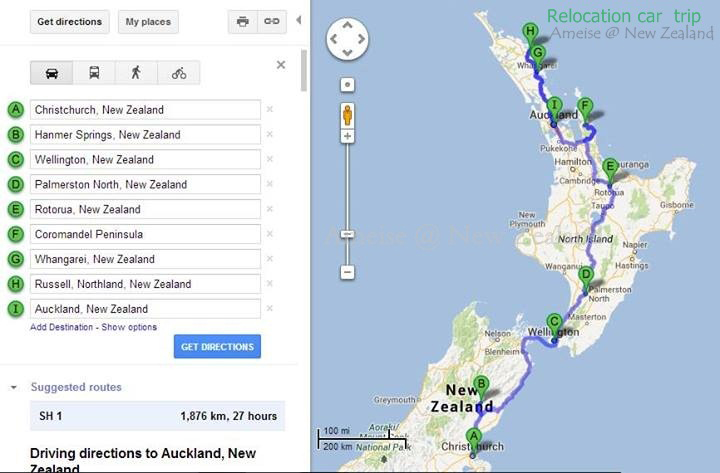The width and height of the screenshot is (720, 473).
Task: Collapse the side panel with arrow
Action: (x=298, y=20)
